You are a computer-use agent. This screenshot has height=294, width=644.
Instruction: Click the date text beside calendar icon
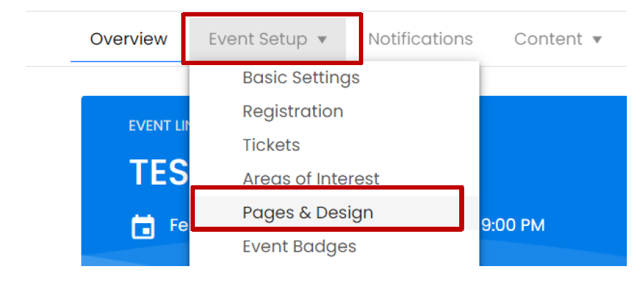179,226
